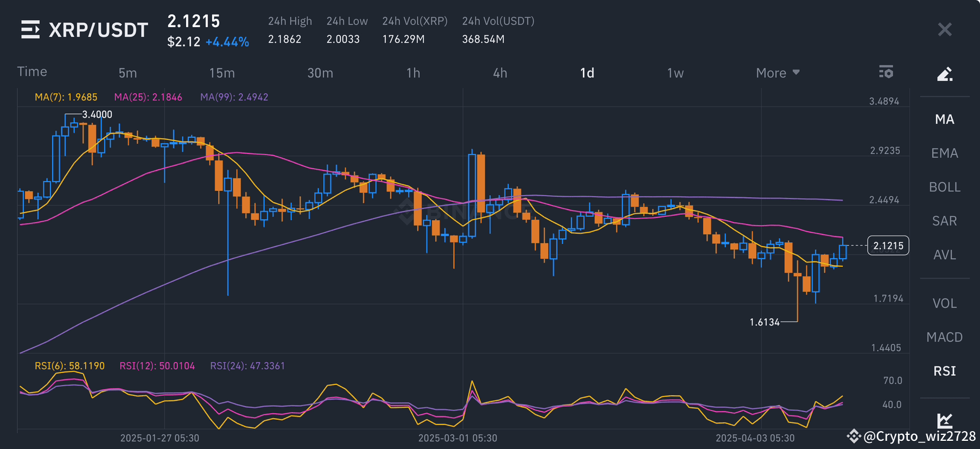Image resolution: width=980 pixels, height=449 pixels.
Task: Switch to the 1w interval
Action: click(675, 73)
